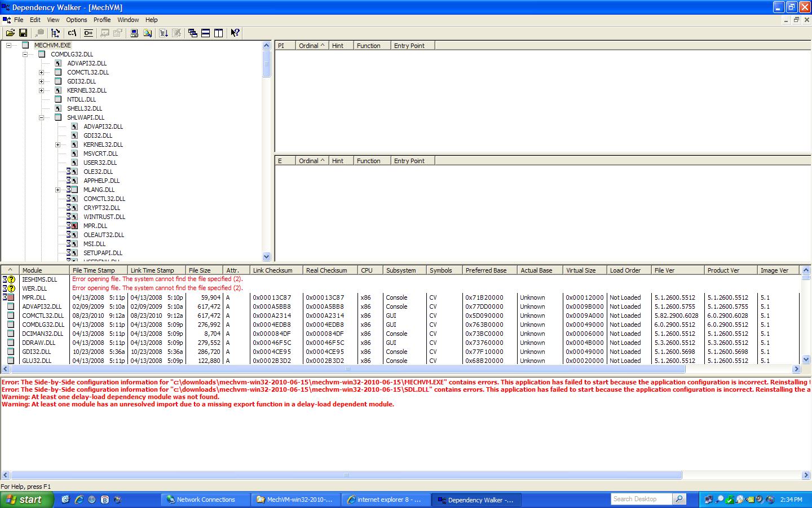Tile windows horizontally from the toolbar
Viewport: 812px width, 508px height.
(x=206, y=33)
